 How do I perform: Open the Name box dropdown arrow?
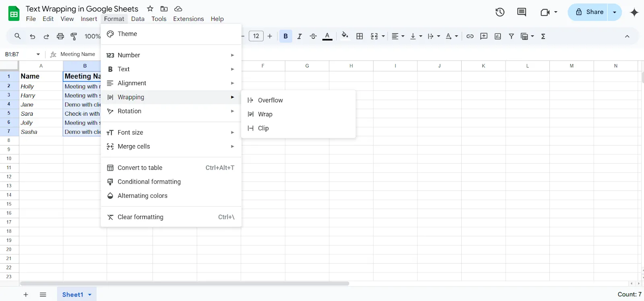point(38,54)
